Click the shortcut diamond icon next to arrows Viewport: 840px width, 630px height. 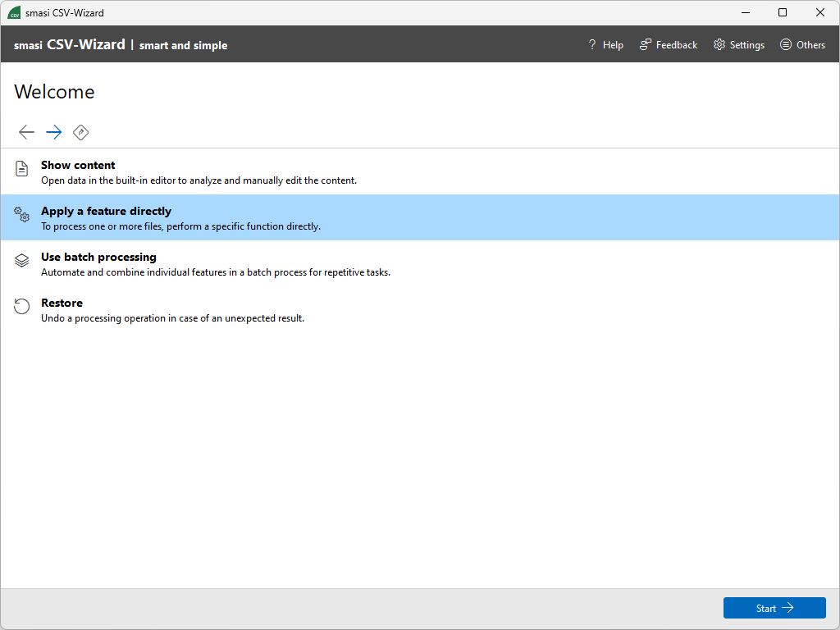point(80,132)
